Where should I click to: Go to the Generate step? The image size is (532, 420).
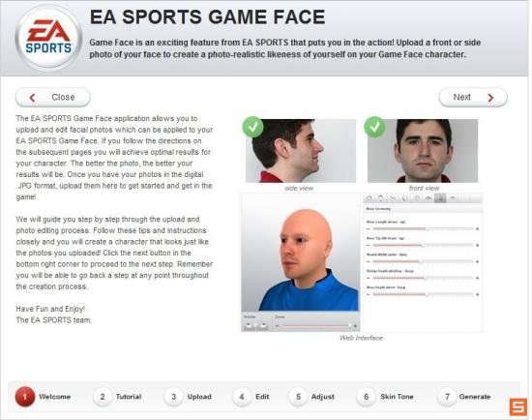click(475, 397)
